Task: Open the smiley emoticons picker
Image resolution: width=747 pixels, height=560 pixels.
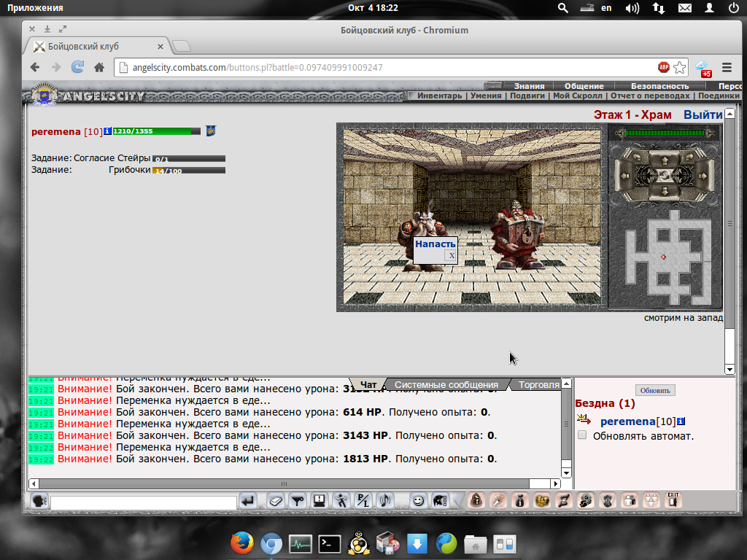Action: coord(418,501)
